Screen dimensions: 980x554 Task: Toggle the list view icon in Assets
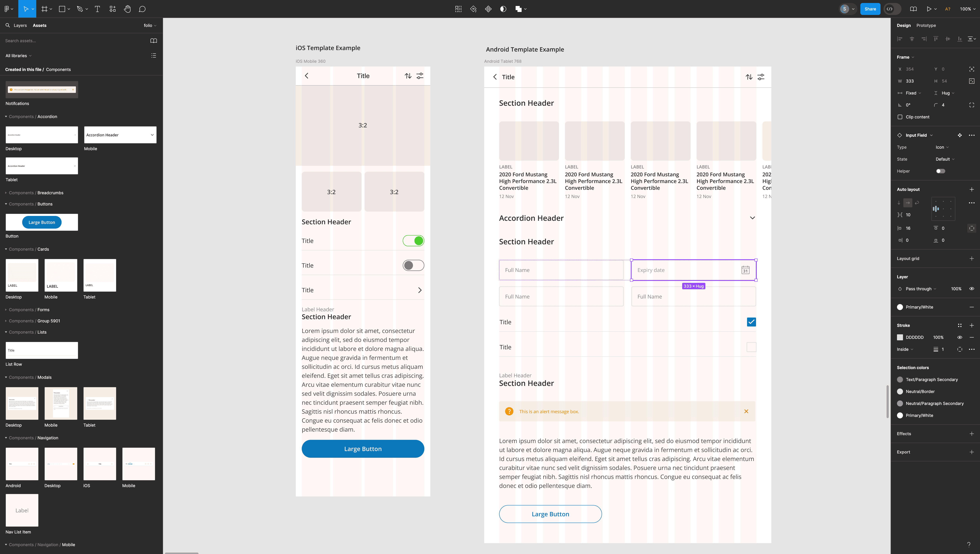coord(153,55)
